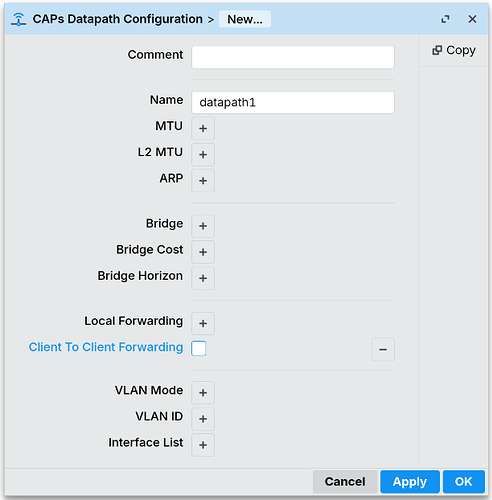Viewport: 492px width, 500px height.
Task: Expand the L2 MTU plus button
Action: point(203,154)
